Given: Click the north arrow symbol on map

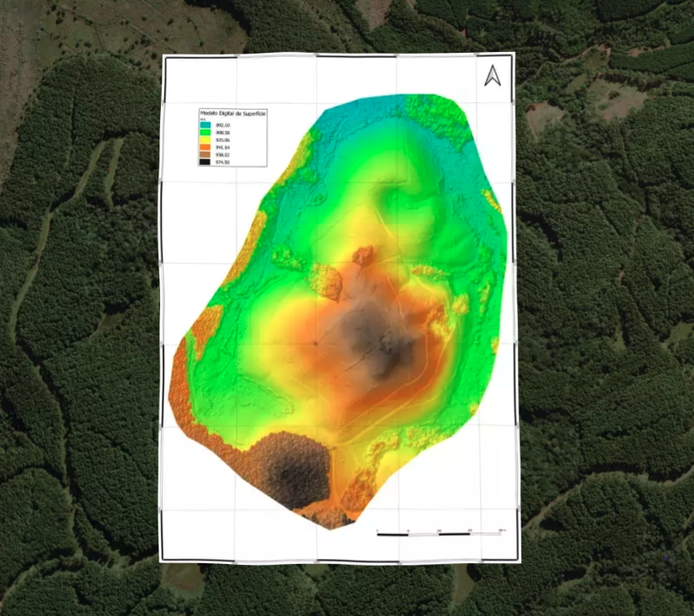Looking at the screenshot, I should [493, 75].
